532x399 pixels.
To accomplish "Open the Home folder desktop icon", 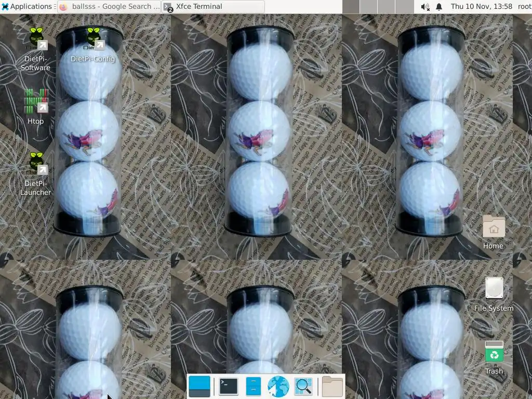I will point(494,232).
